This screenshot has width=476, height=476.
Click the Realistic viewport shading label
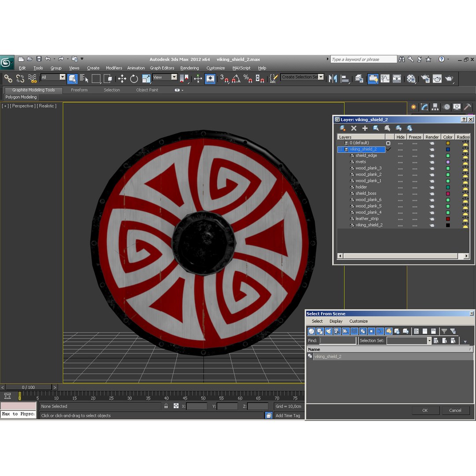46,106
